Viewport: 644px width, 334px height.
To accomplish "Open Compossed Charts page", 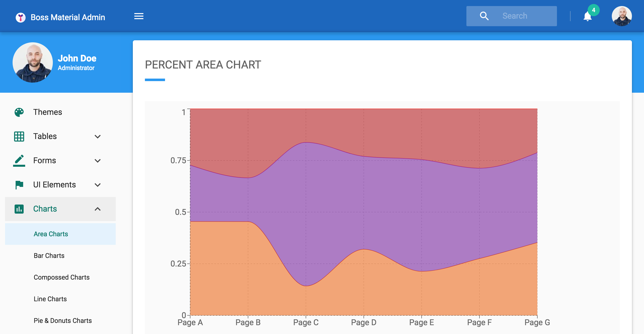I will point(62,277).
